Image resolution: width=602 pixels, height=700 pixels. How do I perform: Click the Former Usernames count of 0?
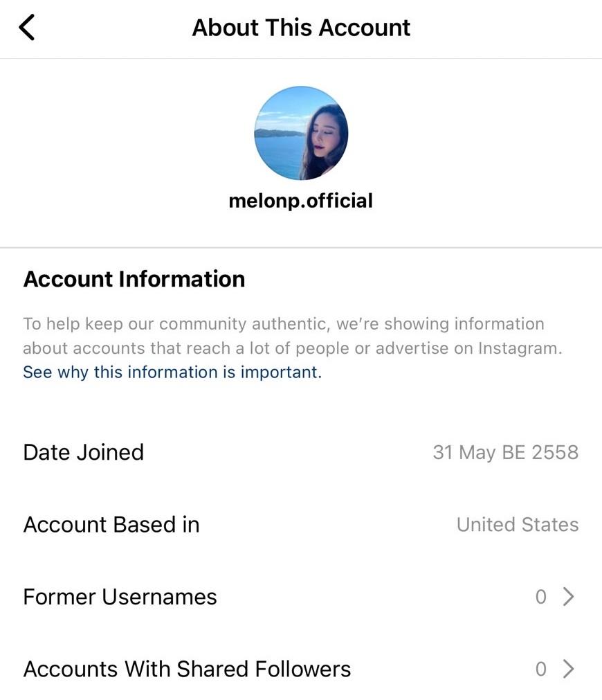pos(540,597)
